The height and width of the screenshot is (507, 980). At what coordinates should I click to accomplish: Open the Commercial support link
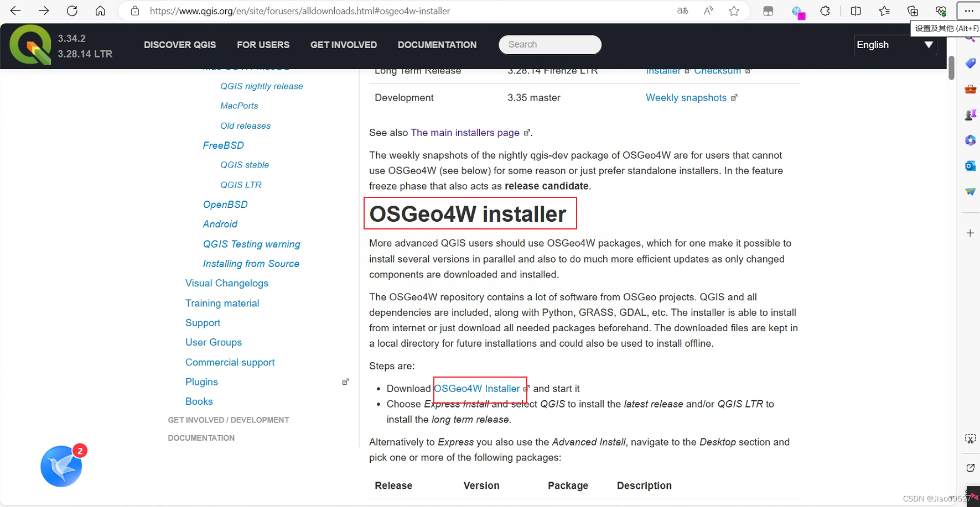tap(230, 362)
